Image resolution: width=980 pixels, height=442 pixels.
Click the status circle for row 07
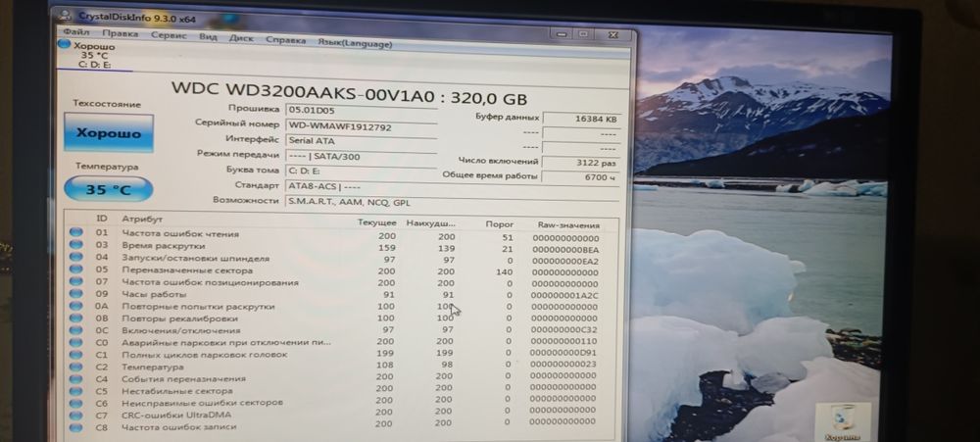pos(75,281)
